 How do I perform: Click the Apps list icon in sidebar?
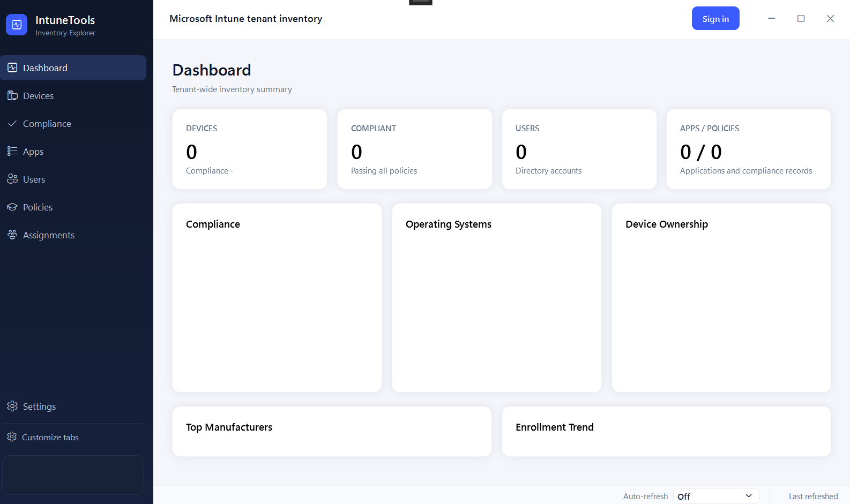[x=12, y=152]
